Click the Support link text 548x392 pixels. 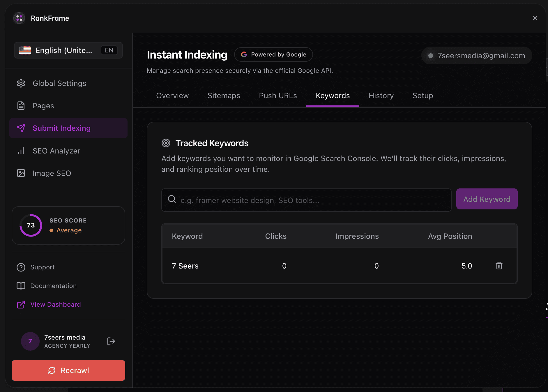(x=43, y=267)
